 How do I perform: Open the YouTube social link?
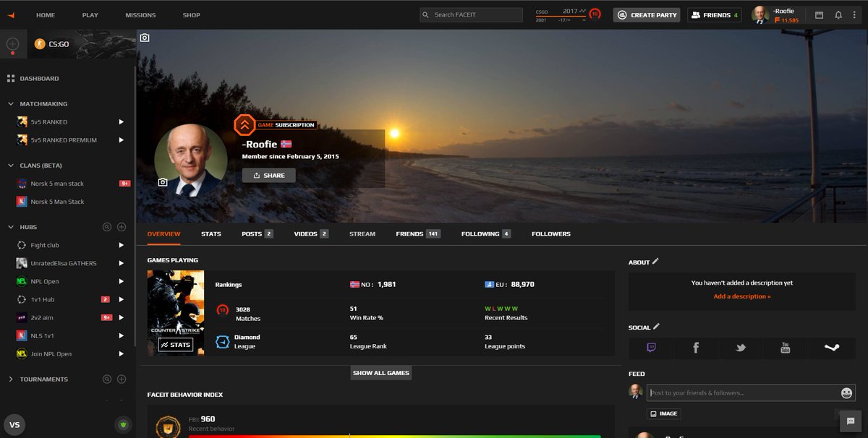[x=786, y=348]
